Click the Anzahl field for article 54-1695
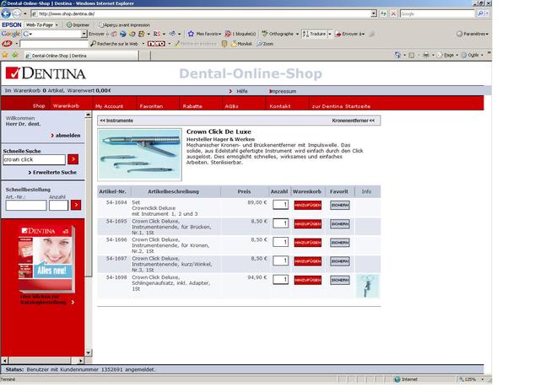 281,223
